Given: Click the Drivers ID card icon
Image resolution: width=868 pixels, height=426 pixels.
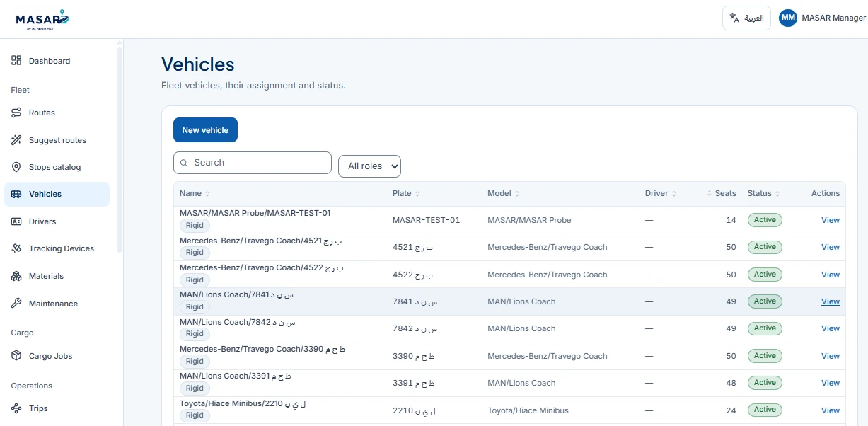Looking at the screenshot, I should click(16, 221).
